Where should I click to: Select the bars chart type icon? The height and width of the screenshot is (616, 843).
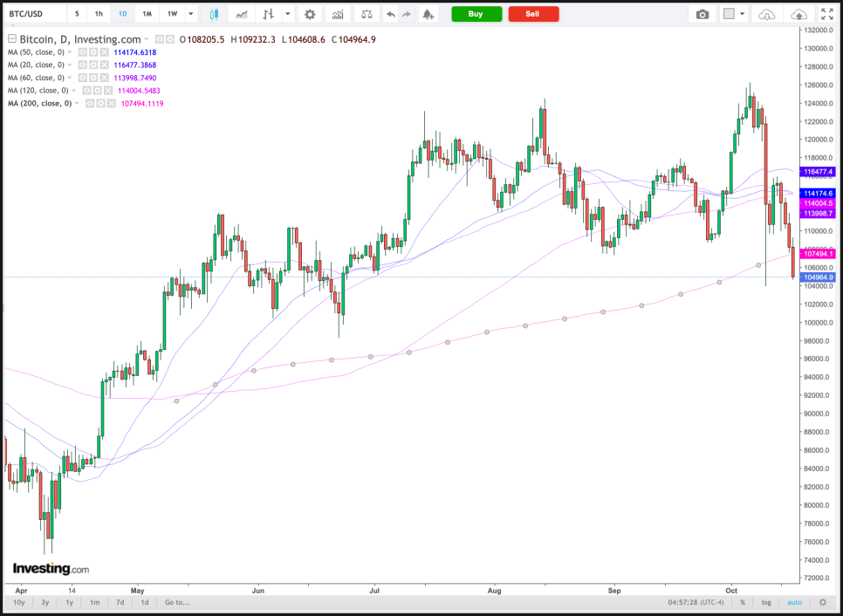268,14
